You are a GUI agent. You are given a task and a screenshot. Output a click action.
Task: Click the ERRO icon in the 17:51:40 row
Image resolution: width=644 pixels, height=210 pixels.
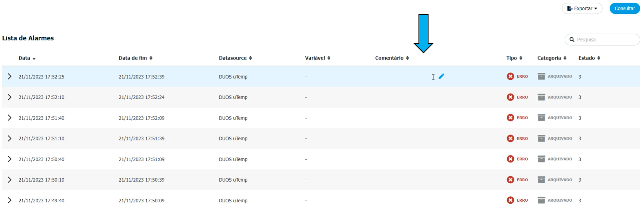510,118
